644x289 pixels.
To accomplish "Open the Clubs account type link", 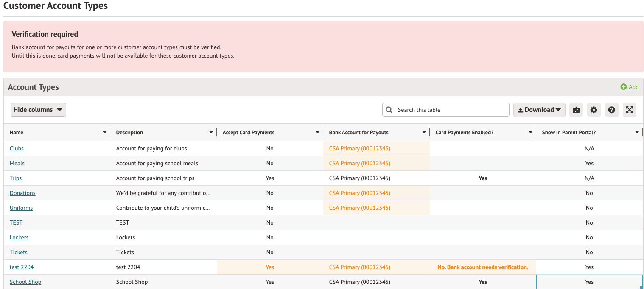I will 17,148.
